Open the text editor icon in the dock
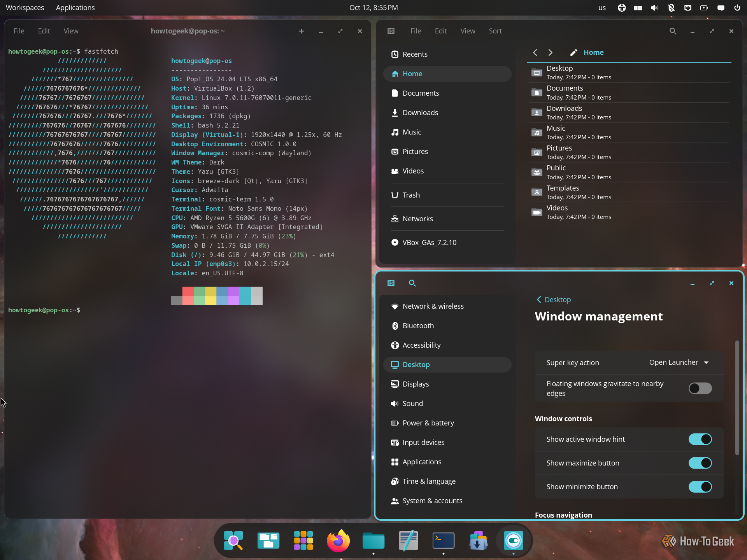 [408, 541]
